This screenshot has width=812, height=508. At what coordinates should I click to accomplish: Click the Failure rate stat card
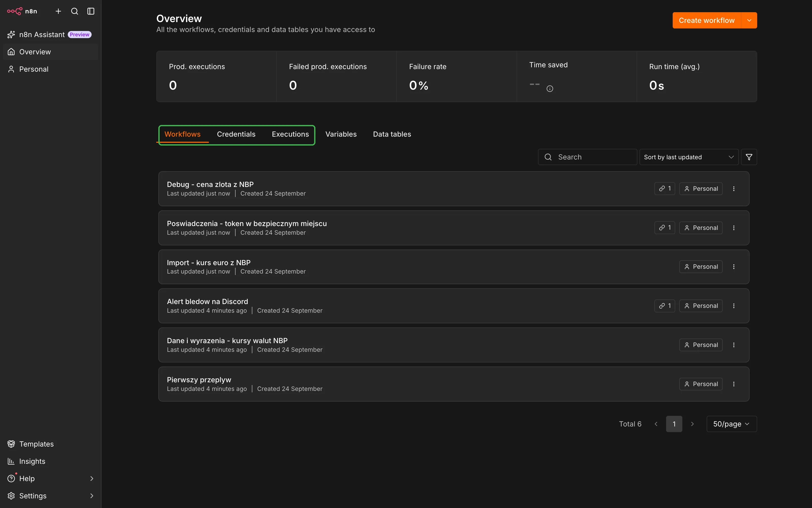(457, 77)
